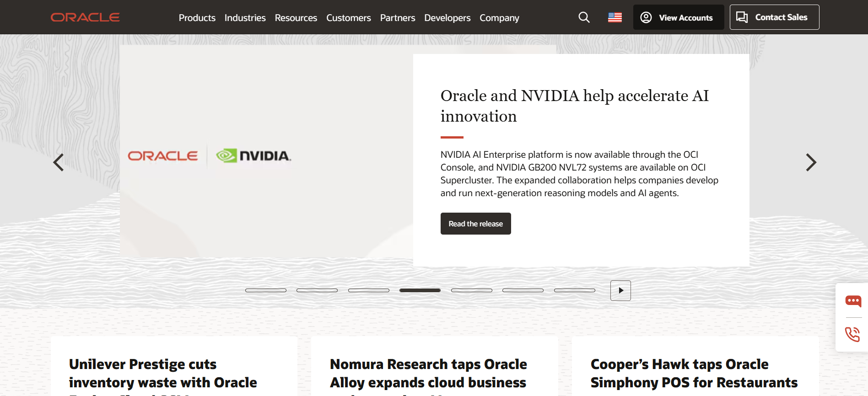Open the Company menu
The width and height of the screenshot is (868, 396).
tap(499, 18)
